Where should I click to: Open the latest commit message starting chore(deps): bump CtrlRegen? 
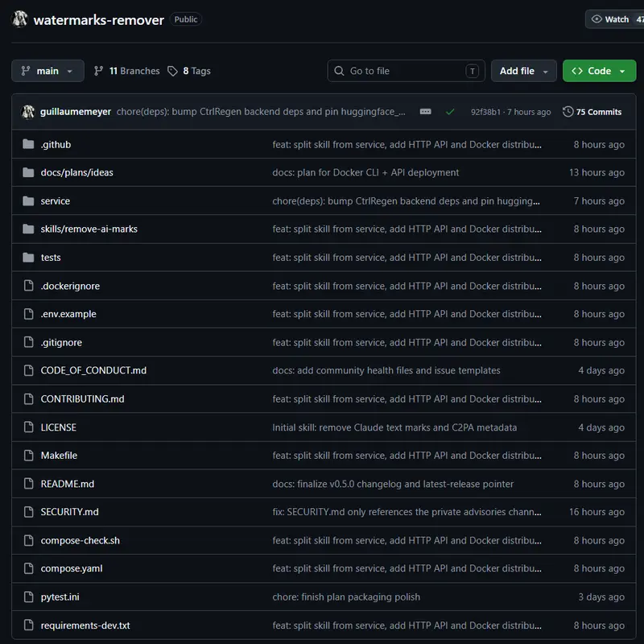tap(261, 112)
